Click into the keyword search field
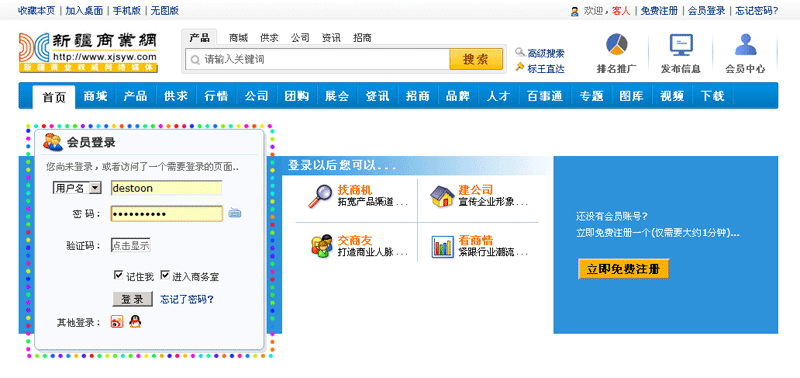Viewport: 800px width, 378px height. click(318, 59)
